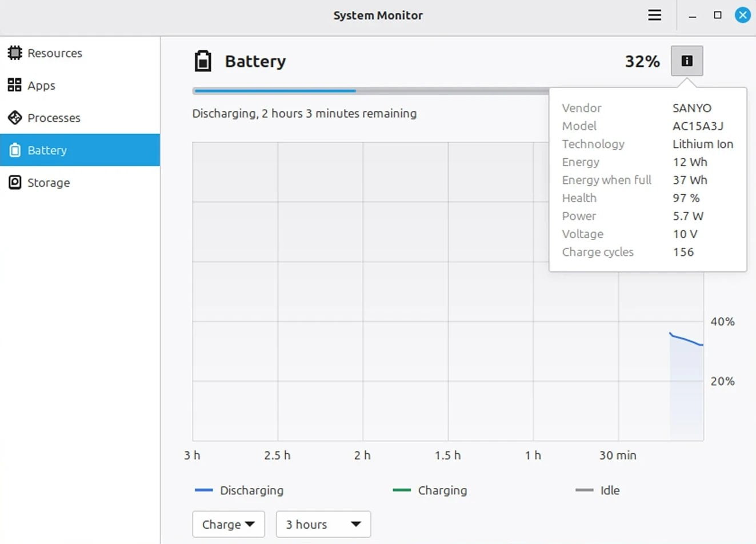Click the 32% battery percentage

[642, 61]
